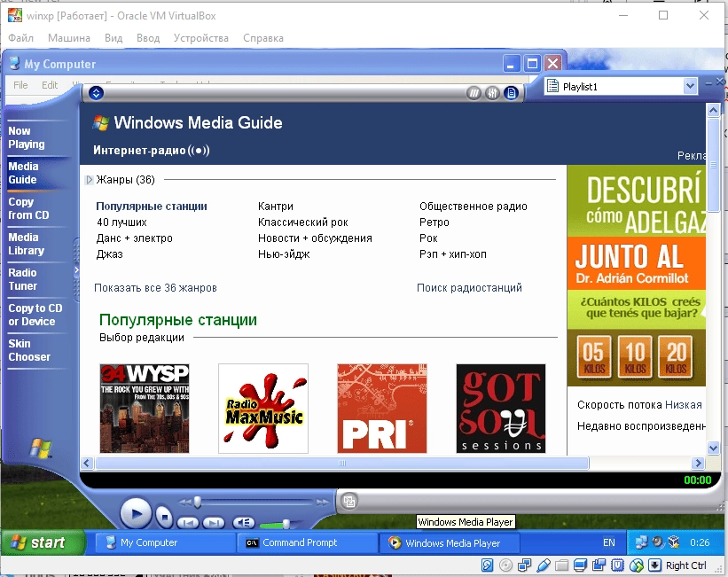This screenshot has width=728, height=577.
Task: Open the PRI station thumbnail
Action: [x=382, y=409]
